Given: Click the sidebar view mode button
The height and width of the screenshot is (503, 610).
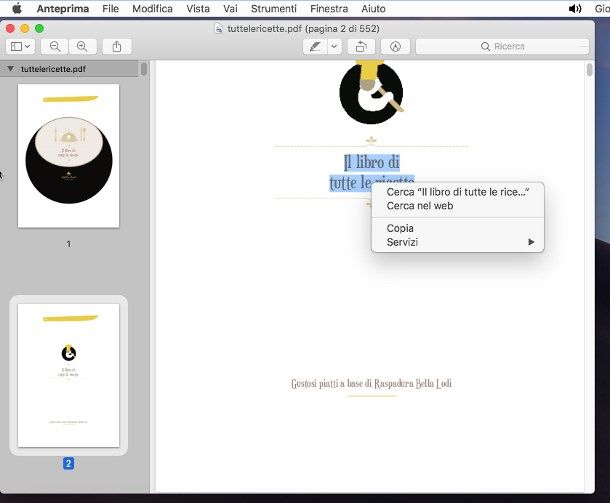Looking at the screenshot, I should pyautogui.click(x=21, y=46).
